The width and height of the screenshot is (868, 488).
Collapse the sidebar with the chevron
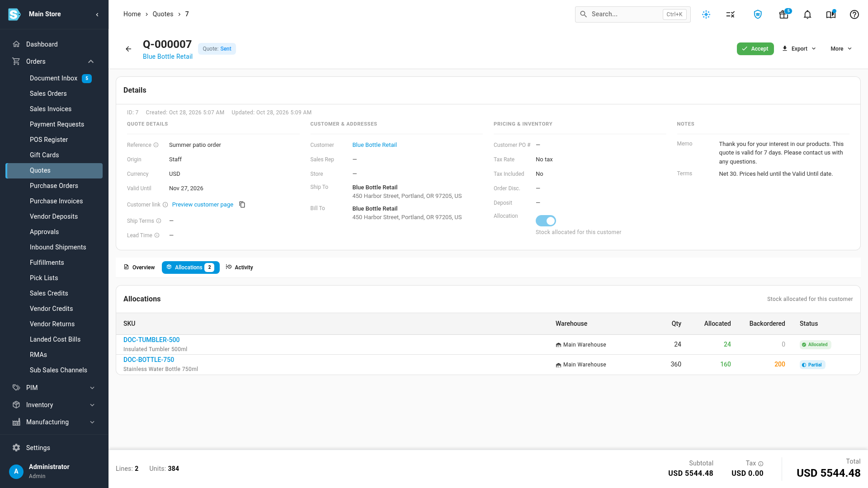point(97,14)
